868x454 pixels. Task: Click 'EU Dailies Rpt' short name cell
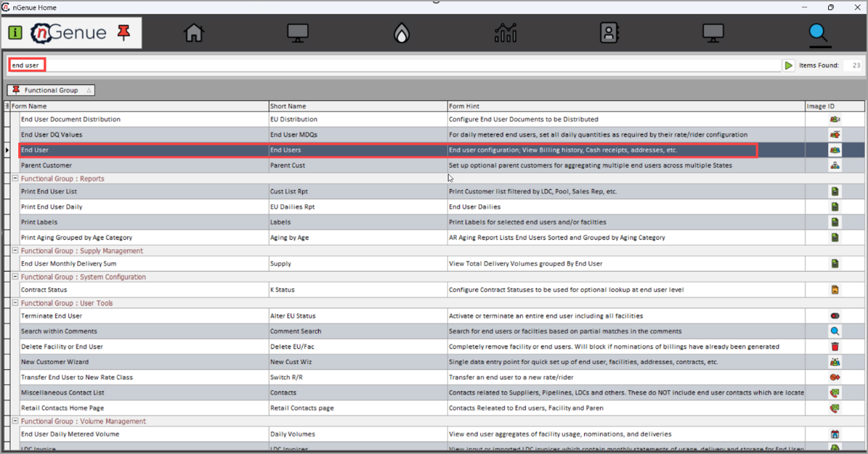click(x=292, y=206)
